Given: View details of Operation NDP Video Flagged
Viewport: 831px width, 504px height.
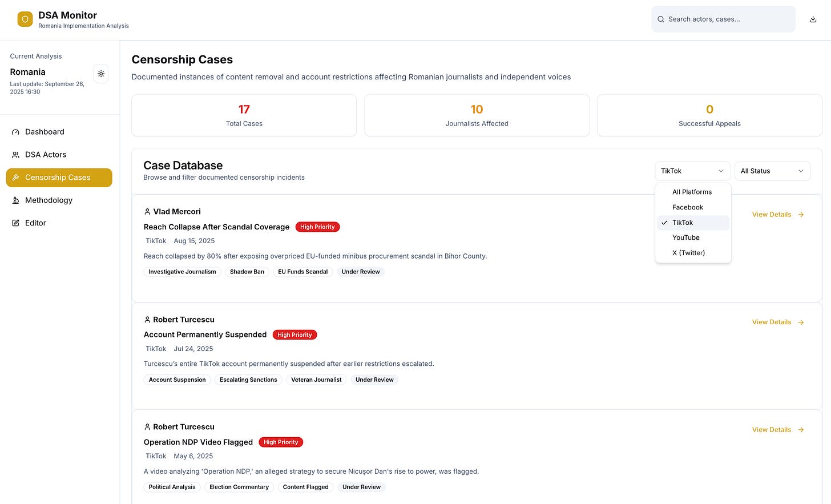Looking at the screenshot, I should coord(778,430).
